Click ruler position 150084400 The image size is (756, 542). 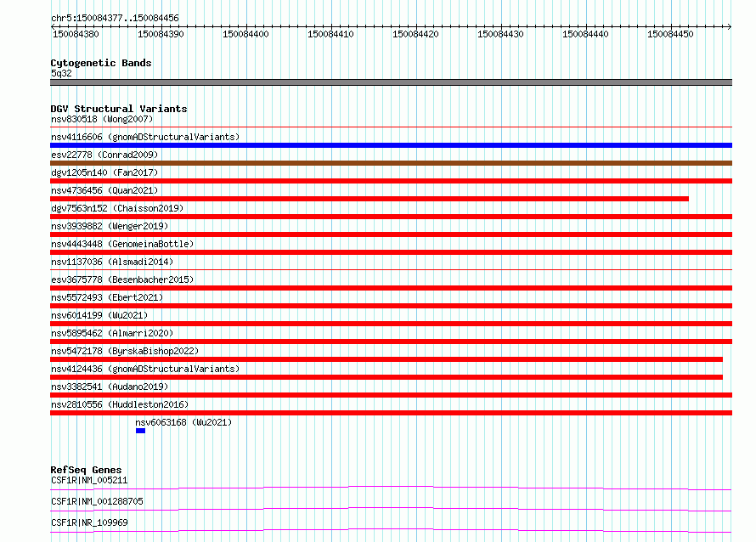coord(245,34)
